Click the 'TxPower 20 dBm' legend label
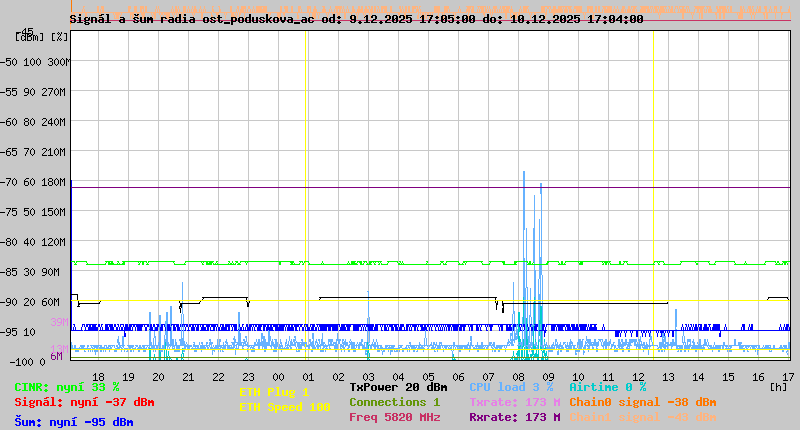Screen dimensions: 800x430 coord(398,387)
